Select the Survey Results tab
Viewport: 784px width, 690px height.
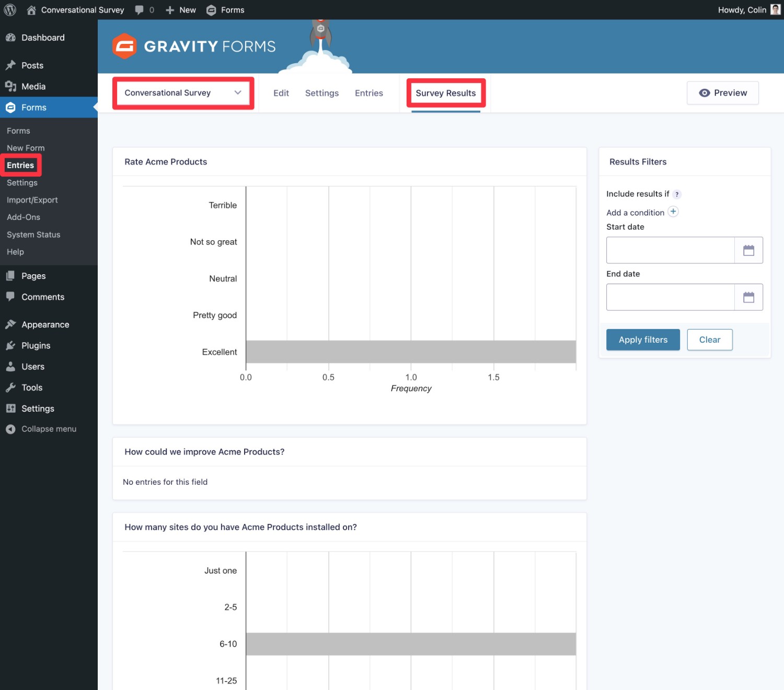click(x=446, y=93)
